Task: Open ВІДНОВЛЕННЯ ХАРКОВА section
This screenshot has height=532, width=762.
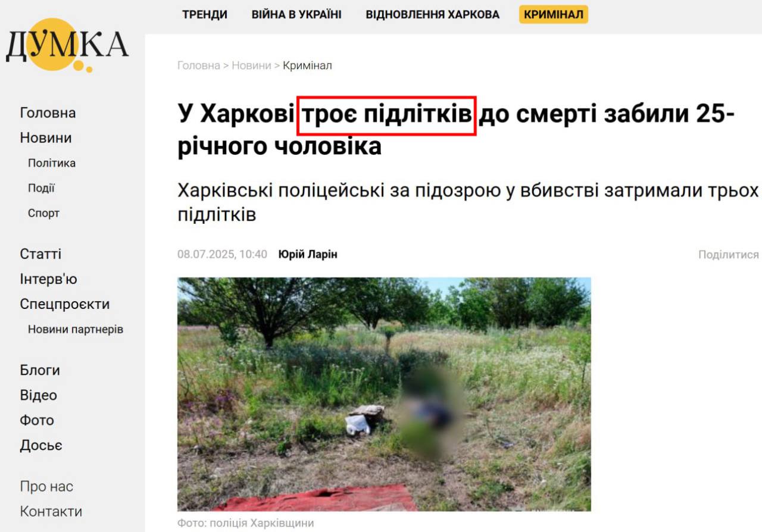Action: tap(433, 15)
